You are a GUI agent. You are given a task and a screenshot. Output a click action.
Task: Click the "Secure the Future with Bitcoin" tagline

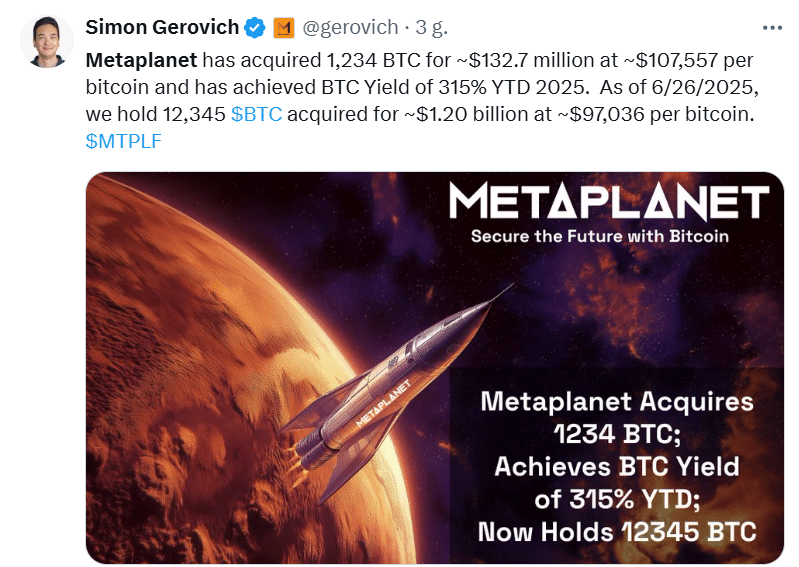[x=599, y=237]
